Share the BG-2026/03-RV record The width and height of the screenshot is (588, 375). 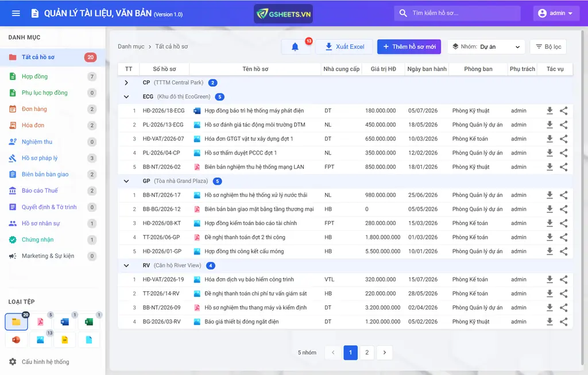[563, 322]
